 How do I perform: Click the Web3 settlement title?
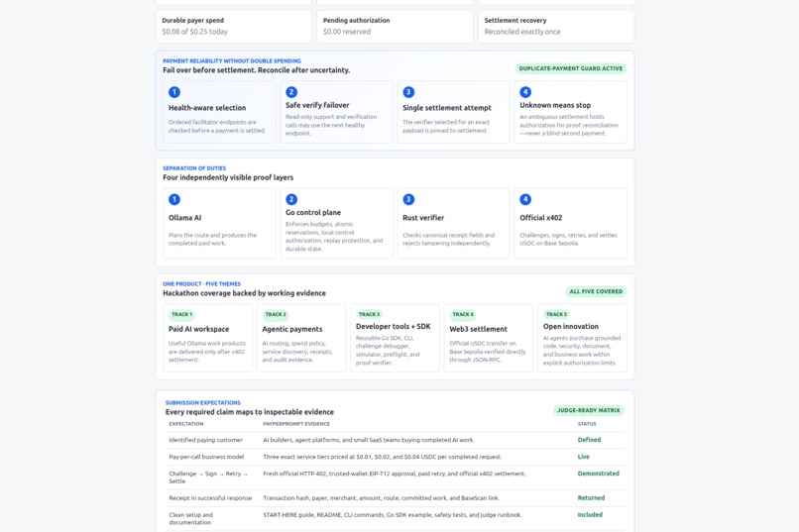479,329
